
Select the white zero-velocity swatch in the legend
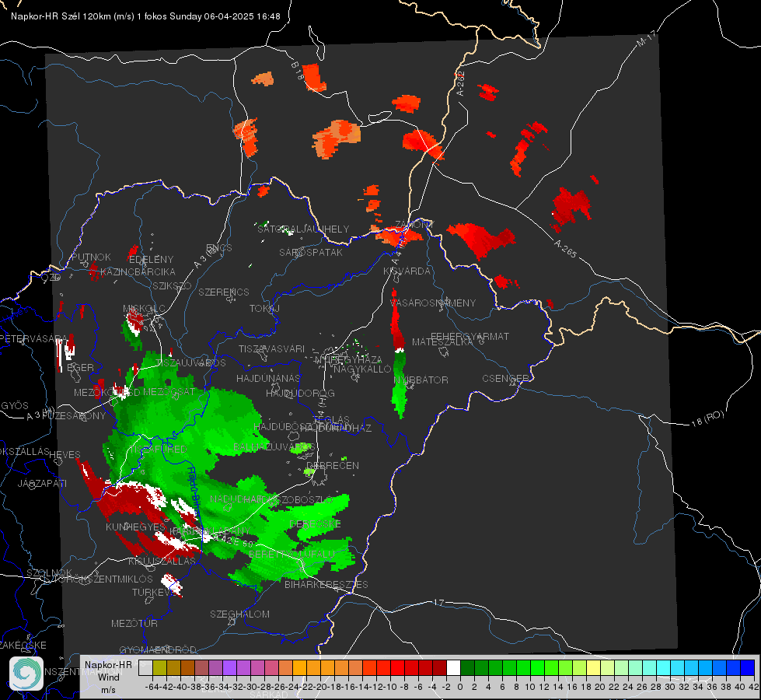pos(453,668)
